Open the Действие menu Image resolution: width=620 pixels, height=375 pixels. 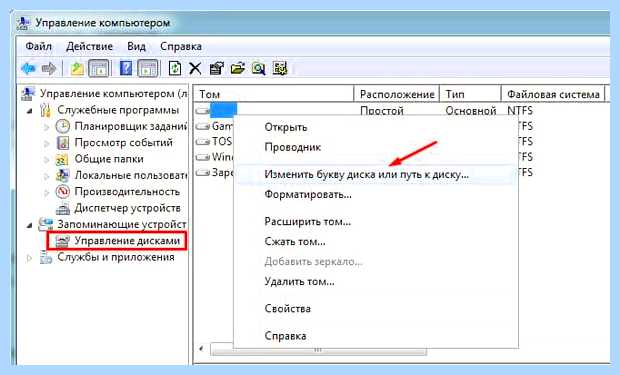(x=89, y=46)
